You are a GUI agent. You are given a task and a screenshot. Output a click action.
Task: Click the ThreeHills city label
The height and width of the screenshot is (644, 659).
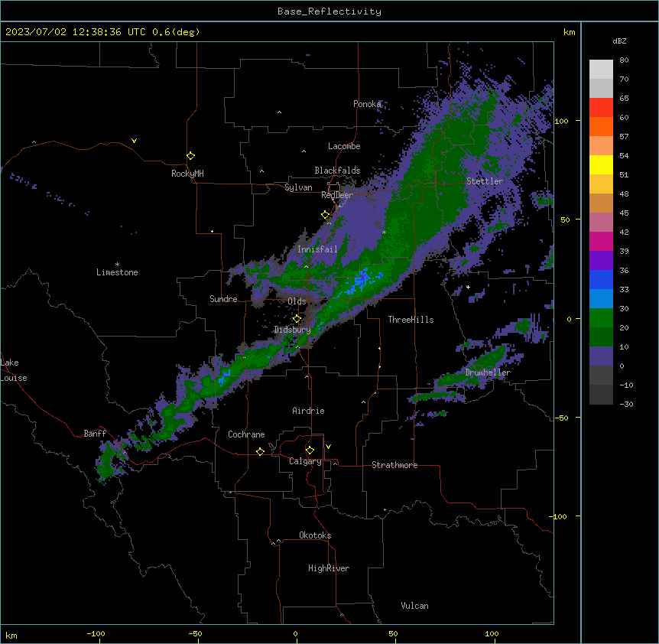[x=411, y=320]
